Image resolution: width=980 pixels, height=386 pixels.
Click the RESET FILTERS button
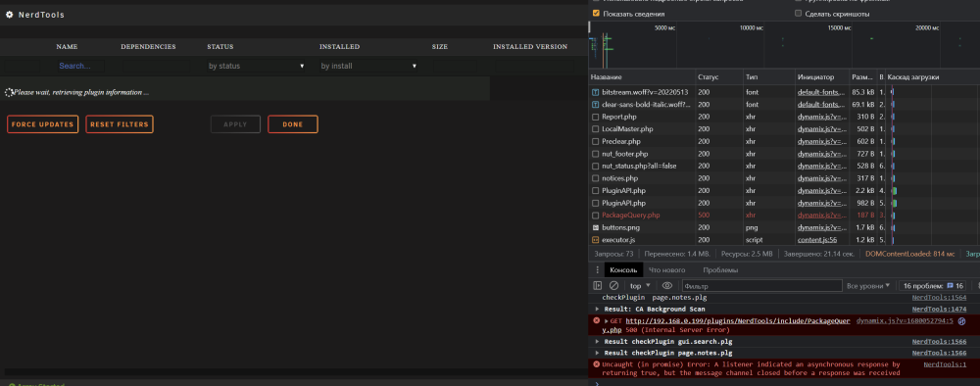(x=120, y=124)
